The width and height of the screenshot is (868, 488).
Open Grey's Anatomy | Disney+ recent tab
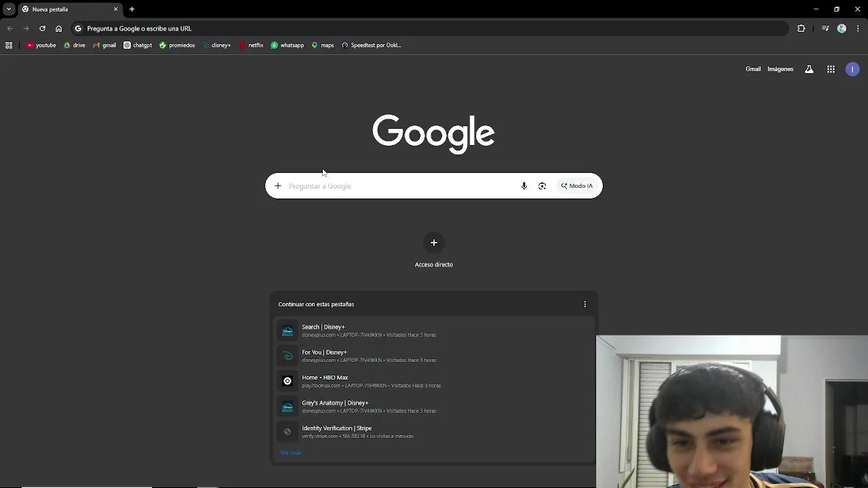tap(434, 406)
